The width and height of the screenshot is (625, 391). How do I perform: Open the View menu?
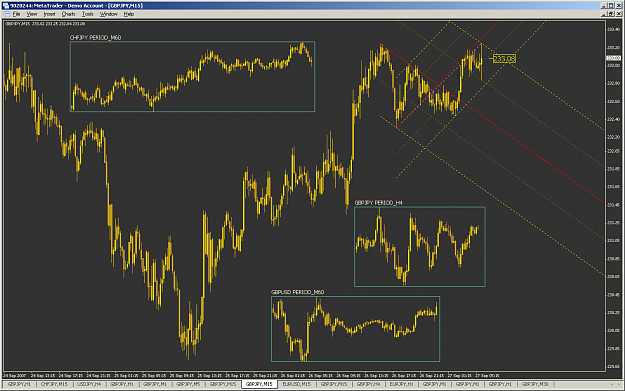click(31, 14)
